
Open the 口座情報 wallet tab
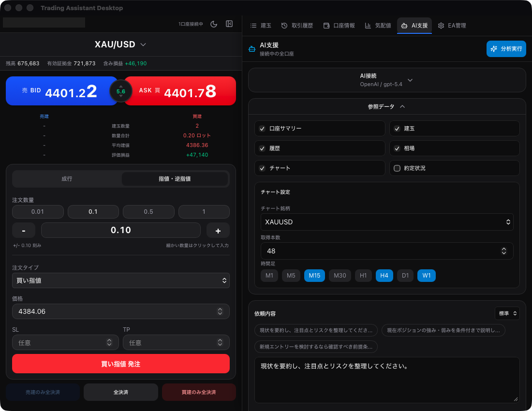(339, 26)
